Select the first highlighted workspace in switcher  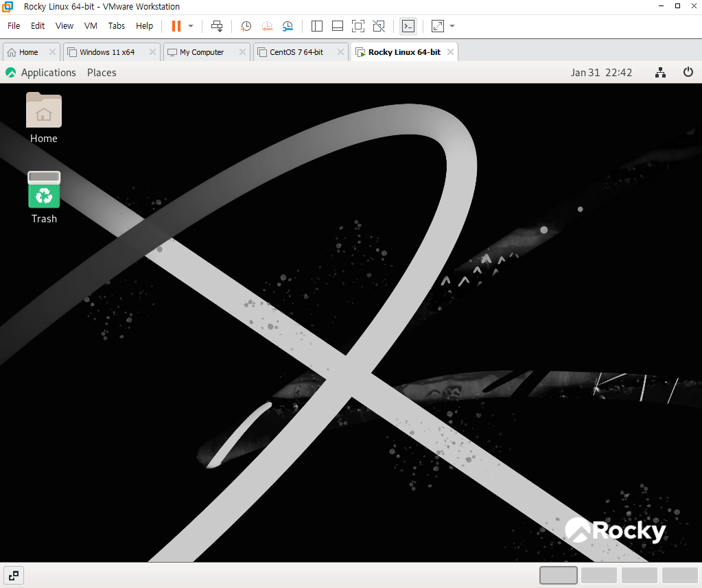[x=559, y=576]
